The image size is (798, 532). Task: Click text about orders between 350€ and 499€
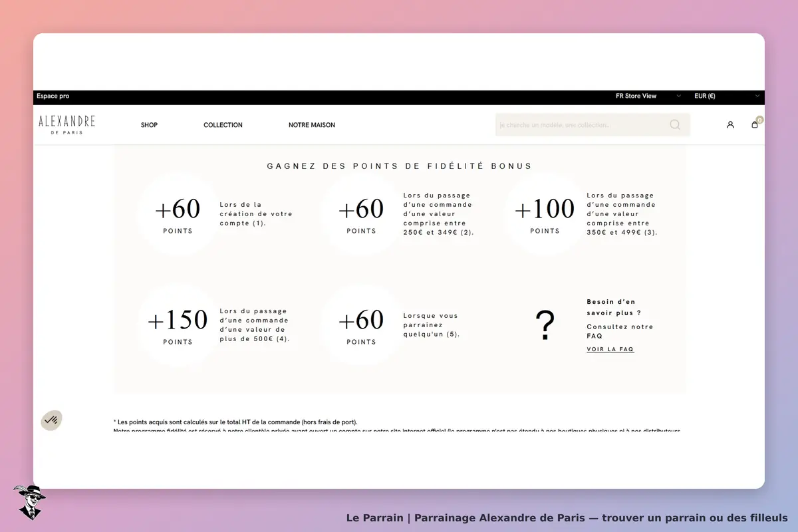(622, 214)
